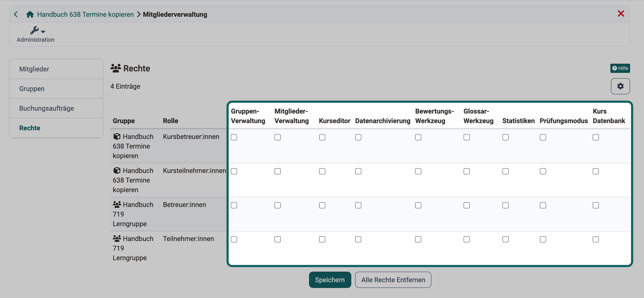This screenshot has height=298, width=644.
Task: Enable Mitglieder-Verwaltung for Kursteilnehmer:innen
Action: point(278,171)
